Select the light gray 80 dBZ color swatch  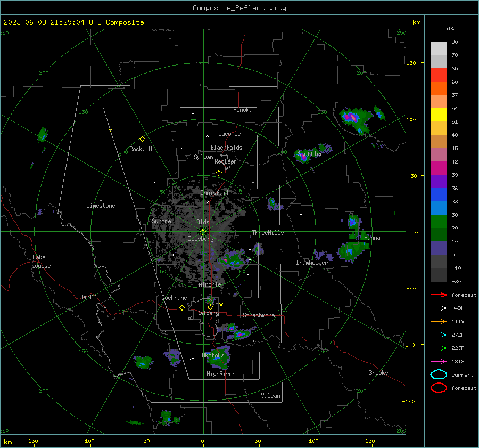pyautogui.click(x=439, y=48)
